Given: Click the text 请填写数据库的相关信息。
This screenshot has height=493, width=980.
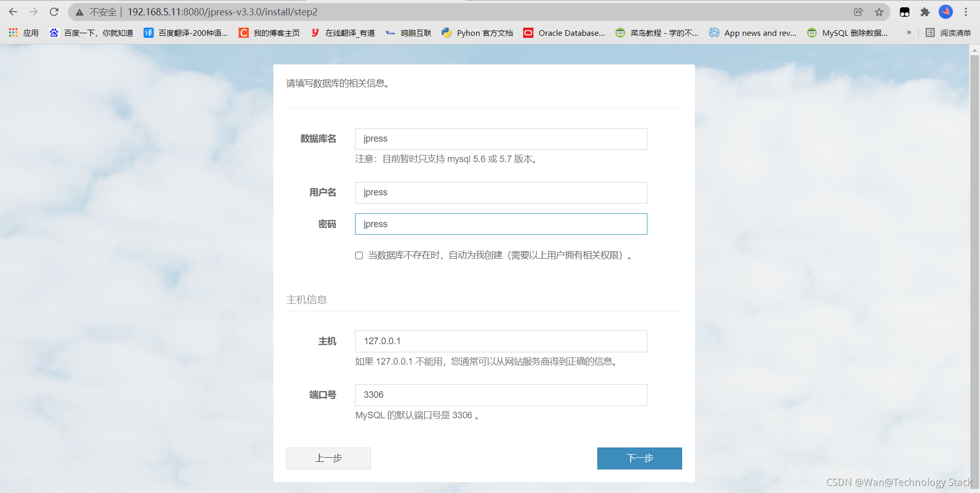Looking at the screenshot, I should [339, 83].
